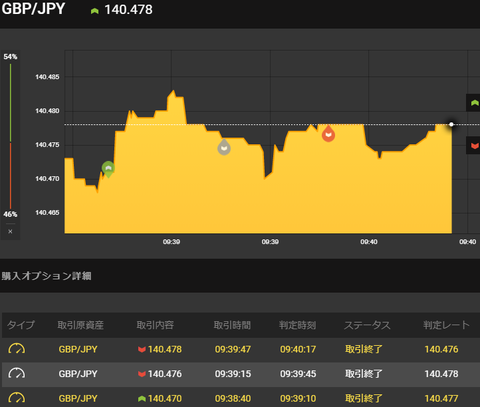Viewport: 480px width, 407px height.
Task: Click settlement rate 140.476 in first row
Action: (441, 349)
